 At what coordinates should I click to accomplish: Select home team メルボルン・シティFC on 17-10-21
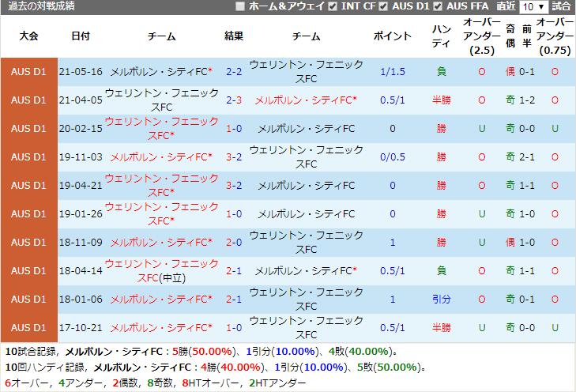click(x=161, y=328)
